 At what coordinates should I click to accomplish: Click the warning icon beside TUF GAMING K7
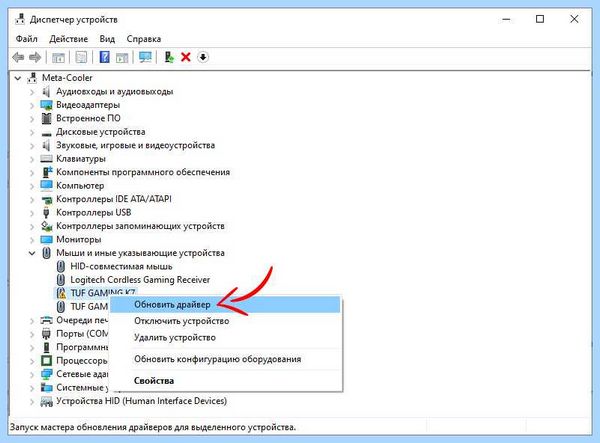[x=61, y=293]
